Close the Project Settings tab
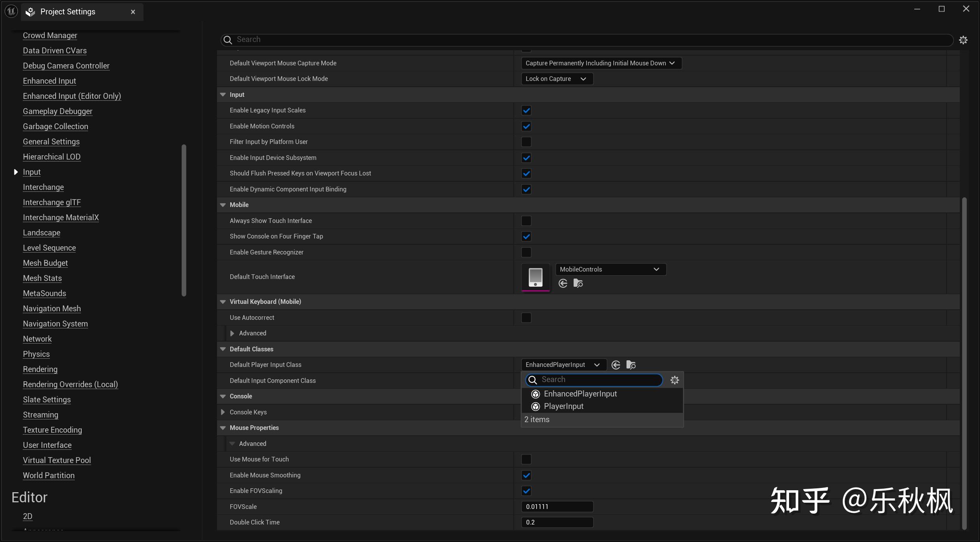This screenshot has width=980, height=542. coord(133,12)
